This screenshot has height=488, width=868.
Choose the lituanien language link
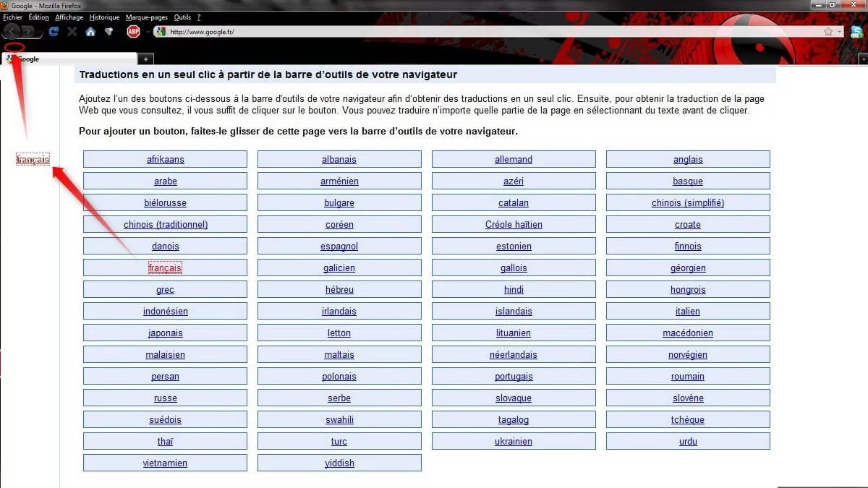(514, 333)
